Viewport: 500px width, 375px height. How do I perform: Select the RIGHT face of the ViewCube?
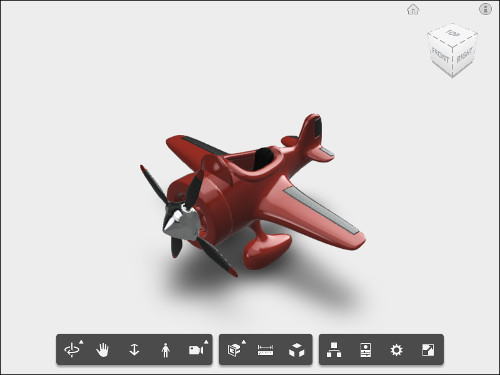[465, 55]
